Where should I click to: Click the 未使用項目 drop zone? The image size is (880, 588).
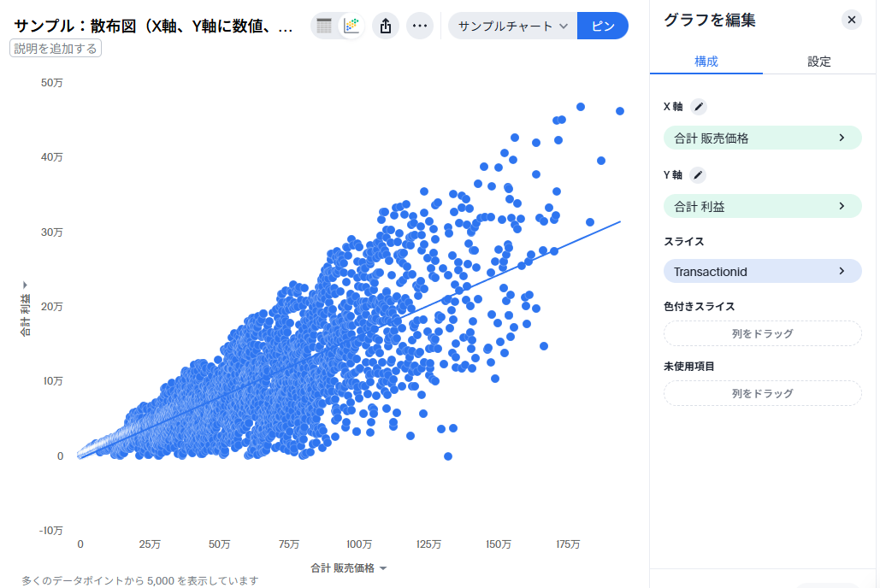coord(762,393)
